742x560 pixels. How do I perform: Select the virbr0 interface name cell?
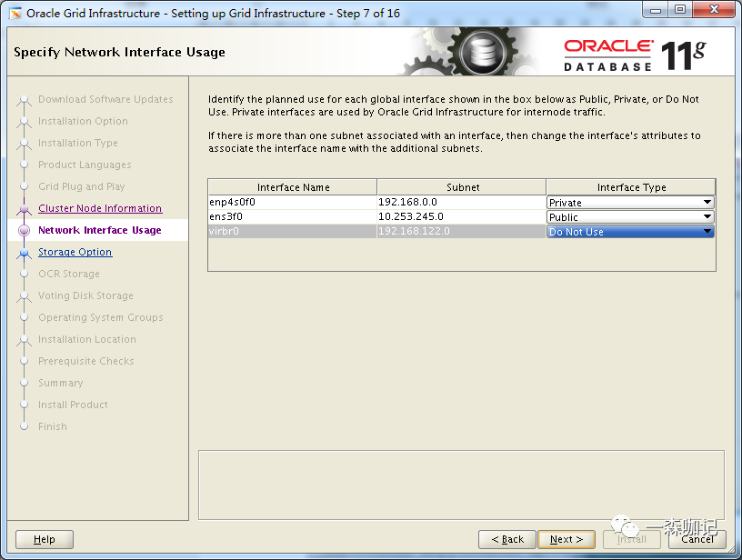pos(293,231)
